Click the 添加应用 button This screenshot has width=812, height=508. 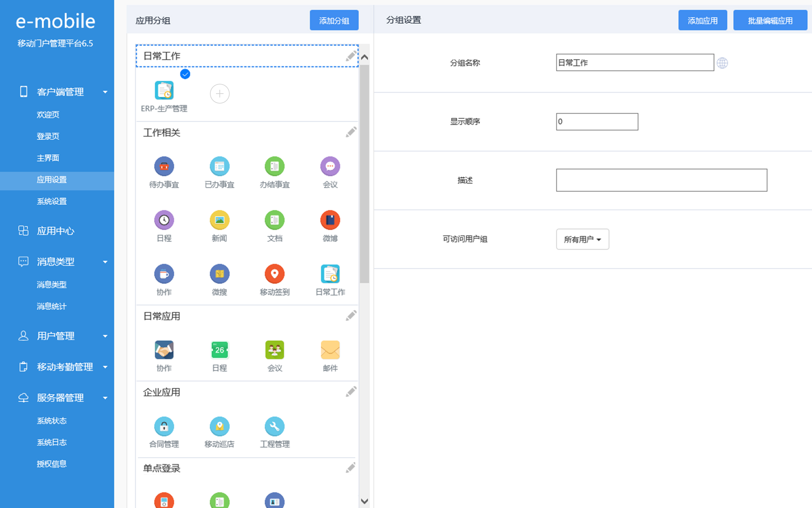click(703, 20)
